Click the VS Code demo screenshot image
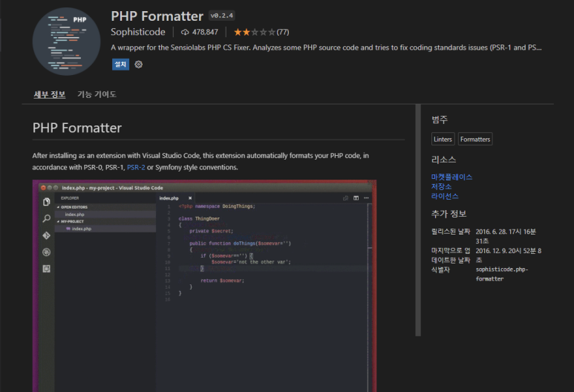The height and width of the screenshot is (392, 574). click(204, 286)
